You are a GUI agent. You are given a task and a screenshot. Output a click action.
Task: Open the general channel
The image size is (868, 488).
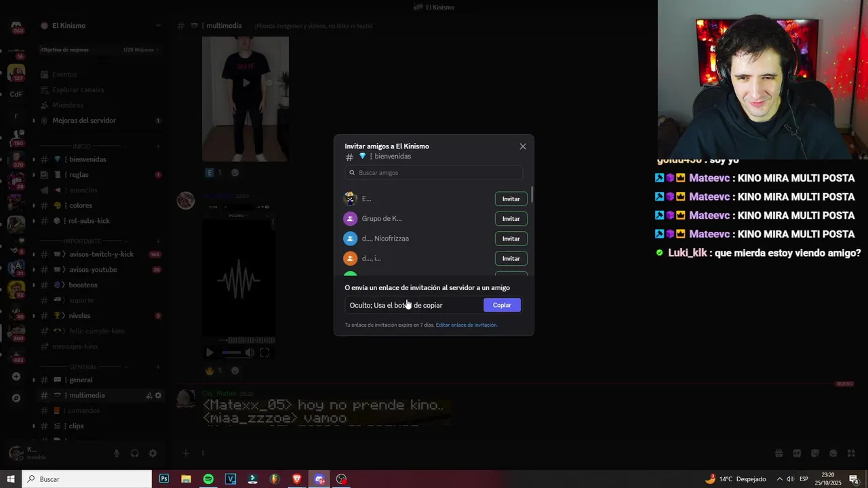(x=100, y=380)
